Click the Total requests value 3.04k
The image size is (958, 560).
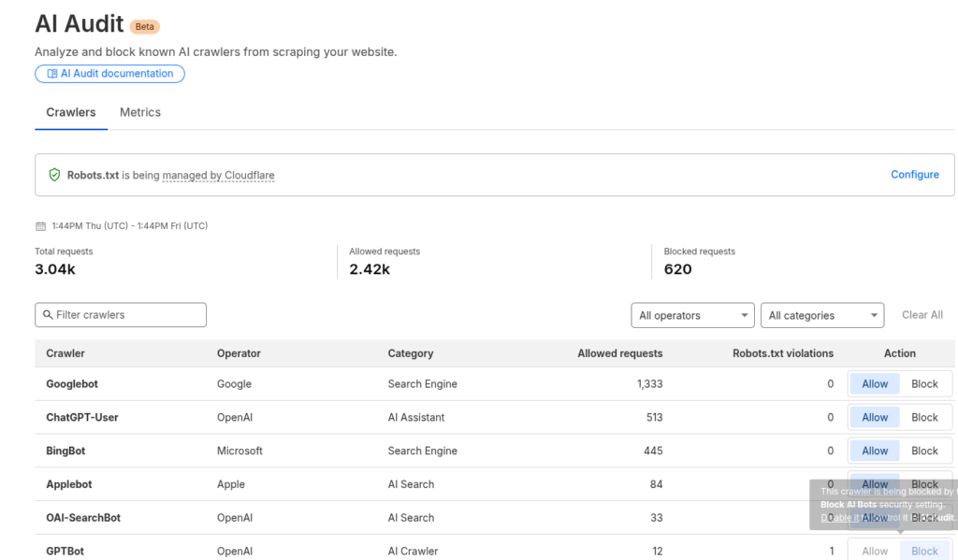click(55, 269)
